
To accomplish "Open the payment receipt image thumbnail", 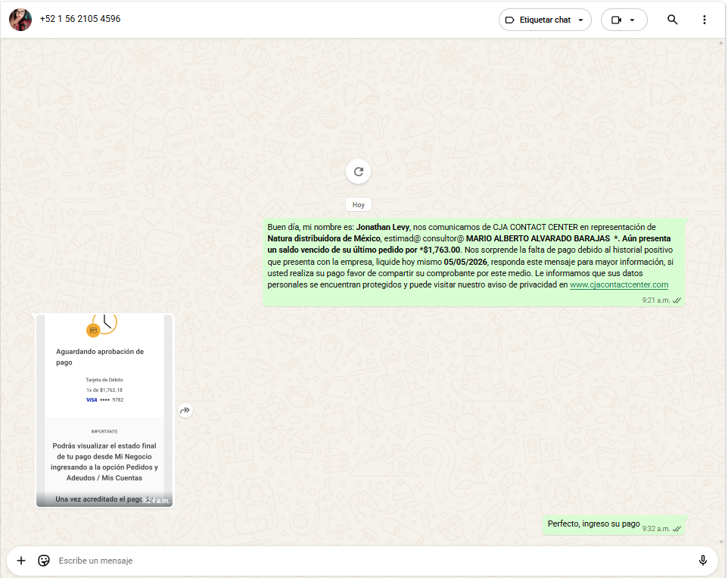I will pyautogui.click(x=104, y=410).
